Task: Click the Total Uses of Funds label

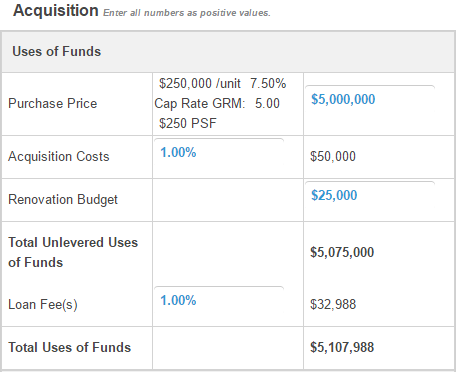Action: [x=69, y=347]
